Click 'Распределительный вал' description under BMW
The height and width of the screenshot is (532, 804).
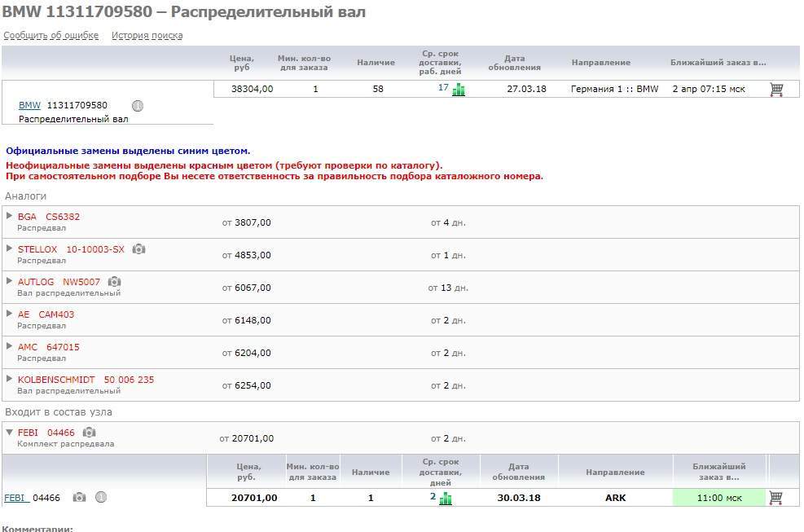(73, 119)
